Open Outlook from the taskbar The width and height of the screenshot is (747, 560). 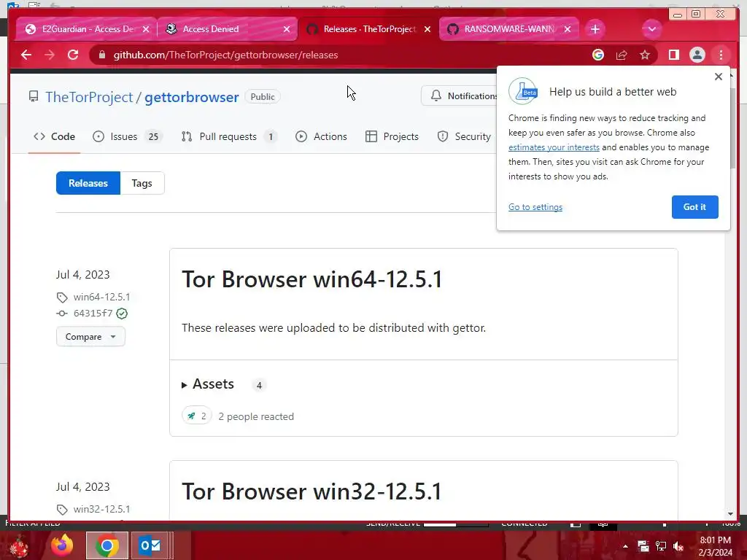coord(150,545)
